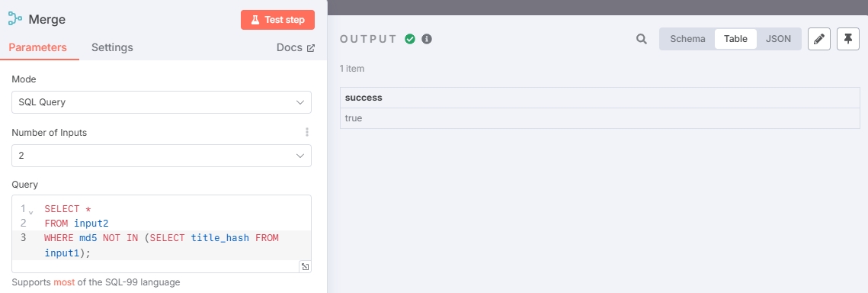Open the Number of Inputs dropdown
868x293 pixels.
(x=162, y=156)
